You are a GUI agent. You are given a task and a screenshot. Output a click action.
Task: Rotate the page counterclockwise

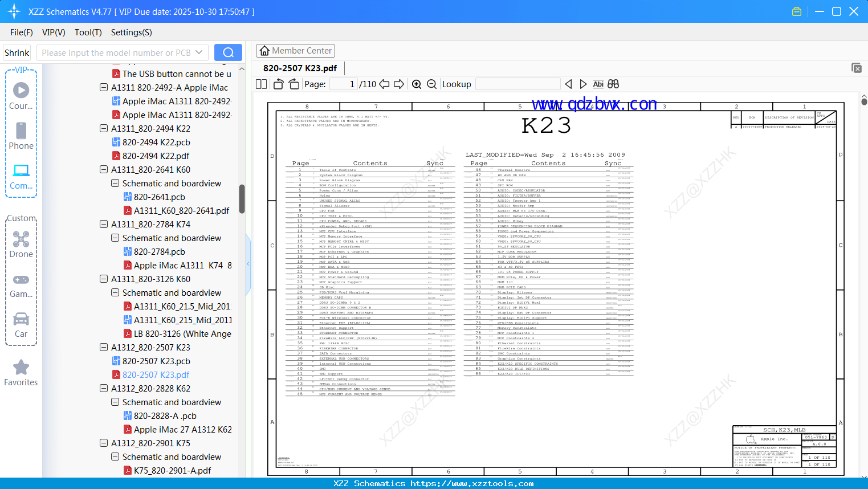pyautogui.click(x=279, y=84)
